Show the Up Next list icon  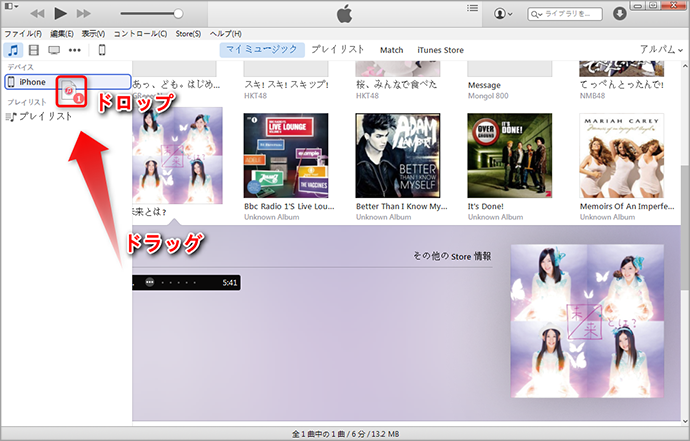coord(472,8)
